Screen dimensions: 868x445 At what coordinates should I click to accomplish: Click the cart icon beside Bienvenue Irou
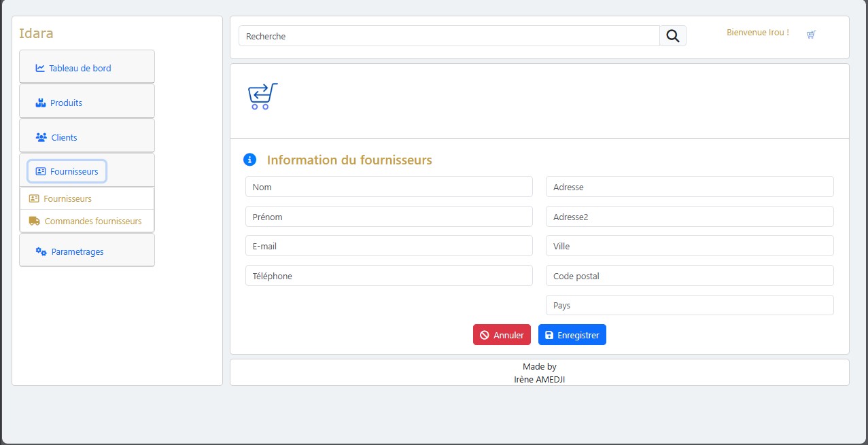coord(810,34)
